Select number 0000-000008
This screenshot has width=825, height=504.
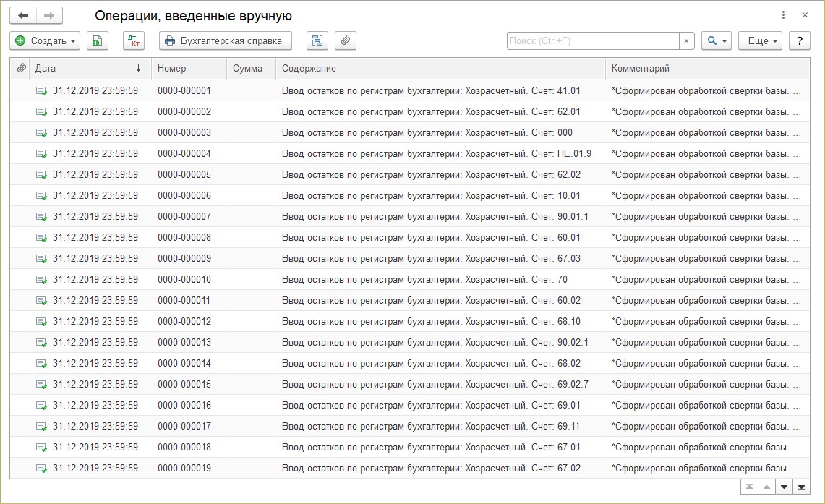click(x=184, y=237)
